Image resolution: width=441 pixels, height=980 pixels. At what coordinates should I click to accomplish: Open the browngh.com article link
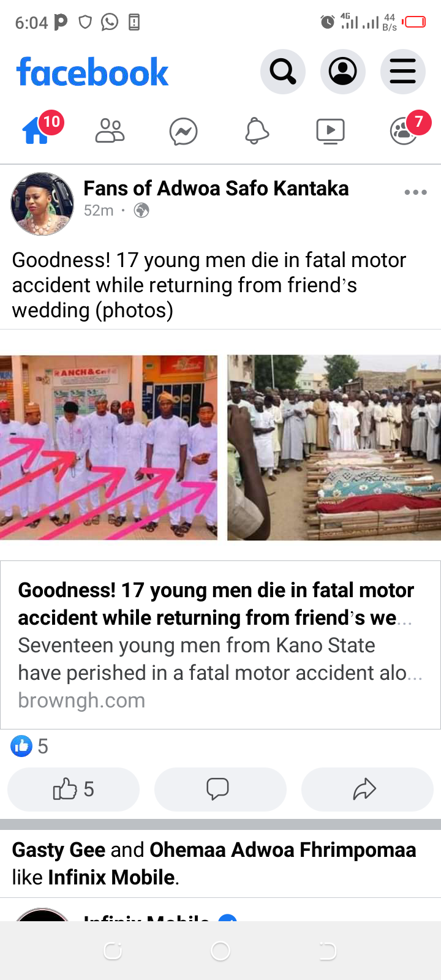[x=221, y=645]
